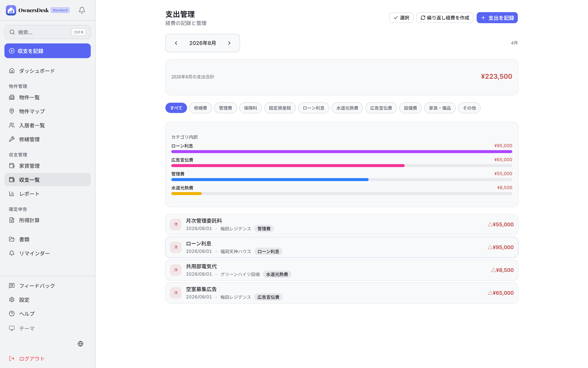This screenshot has height=368, width=588.
Task: Click the blue 管理費 progress bar
Action: pos(270,180)
